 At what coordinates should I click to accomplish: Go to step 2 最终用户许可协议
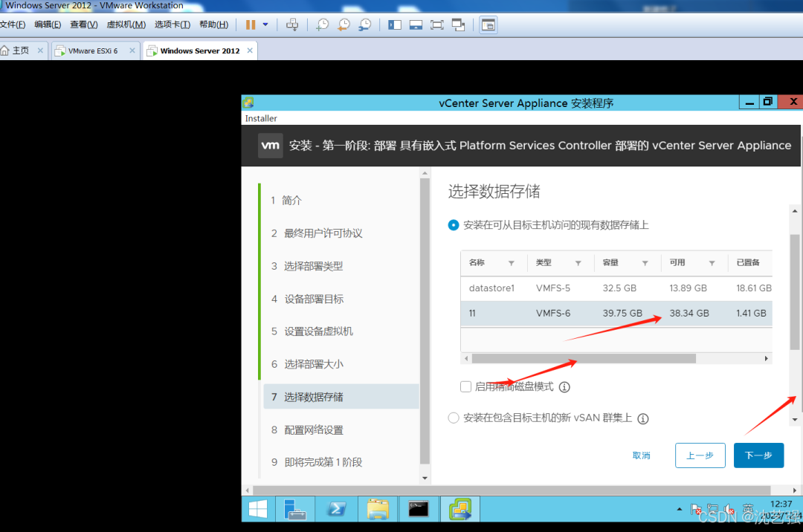pos(341,233)
